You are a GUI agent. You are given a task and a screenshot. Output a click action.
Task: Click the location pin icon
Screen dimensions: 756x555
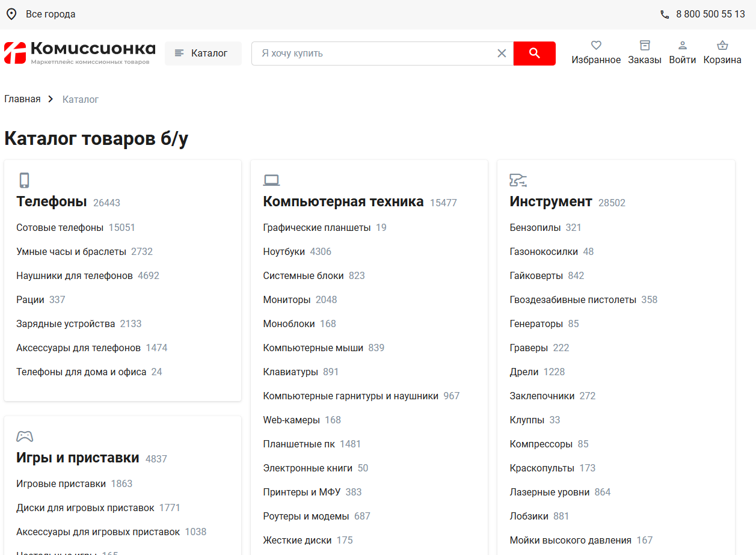click(11, 14)
